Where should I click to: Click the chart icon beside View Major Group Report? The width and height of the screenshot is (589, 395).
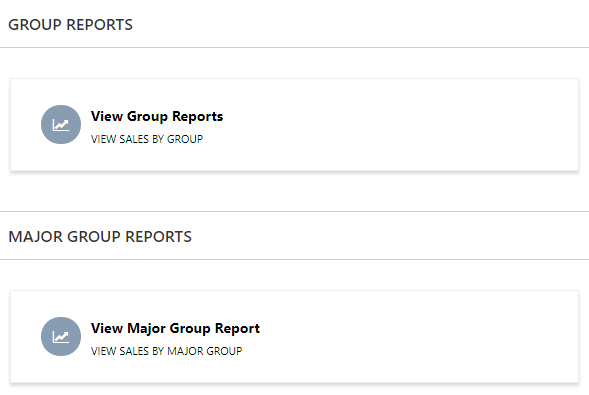coord(61,336)
